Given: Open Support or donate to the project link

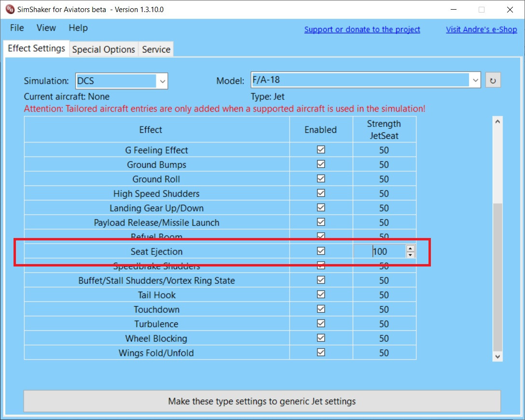Looking at the screenshot, I should (x=362, y=29).
